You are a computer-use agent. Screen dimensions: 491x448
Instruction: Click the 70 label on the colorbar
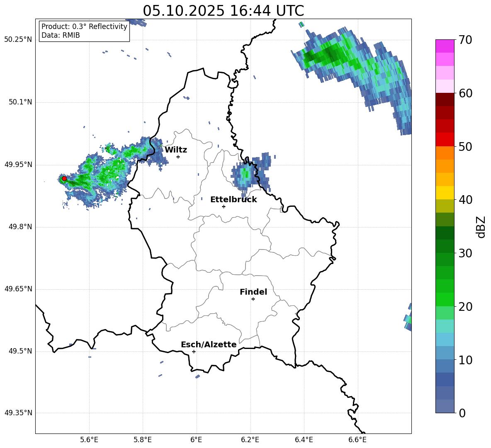[465, 40]
